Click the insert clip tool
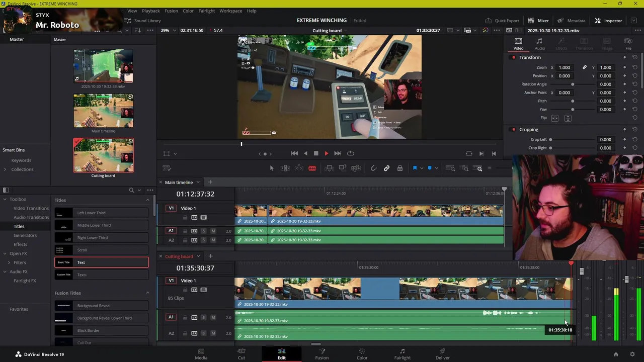 click(329, 168)
